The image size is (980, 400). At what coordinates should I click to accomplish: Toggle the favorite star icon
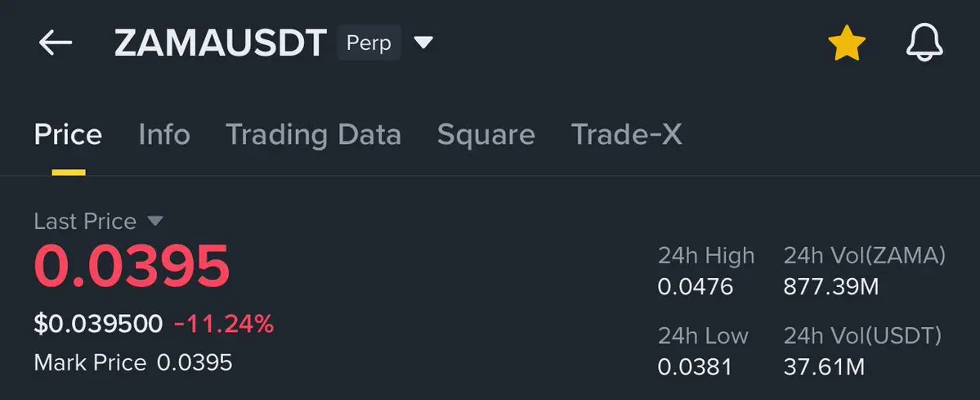click(x=846, y=43)
